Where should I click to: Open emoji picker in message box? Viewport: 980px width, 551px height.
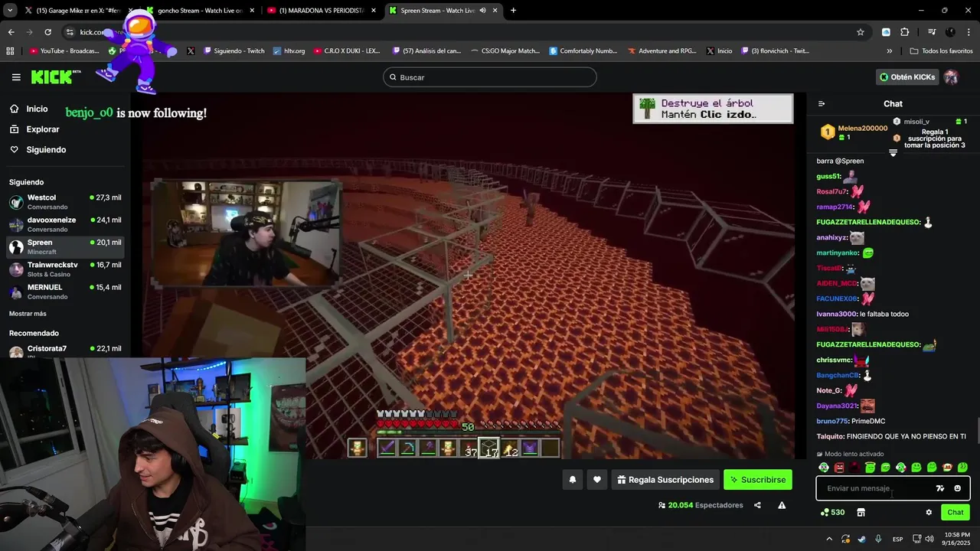pos(957,488)
